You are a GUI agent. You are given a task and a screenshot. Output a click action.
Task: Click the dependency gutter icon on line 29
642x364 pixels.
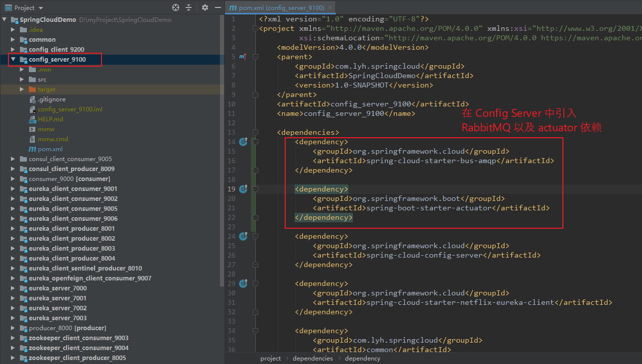pyautogui.click(x=243, y=283)
